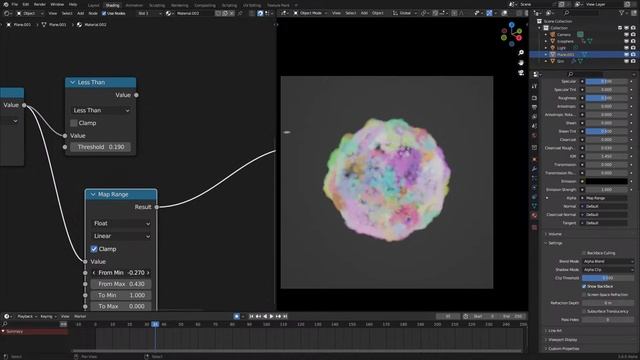Click the material sphere icon beside Material.002
Image resolution: width=640 pixels, height=360 pixels.
pos(169,13)
